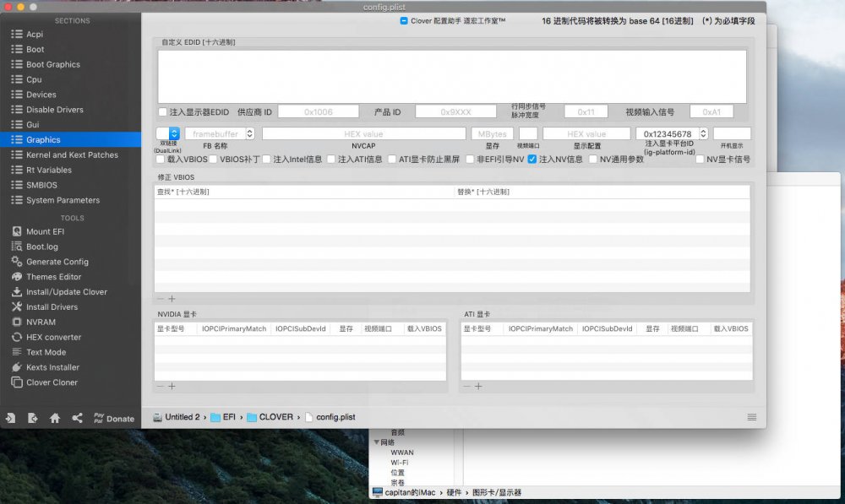Enable VBIOS补丁 checkbox
The image size is (845, 504).
pos(213,160)
